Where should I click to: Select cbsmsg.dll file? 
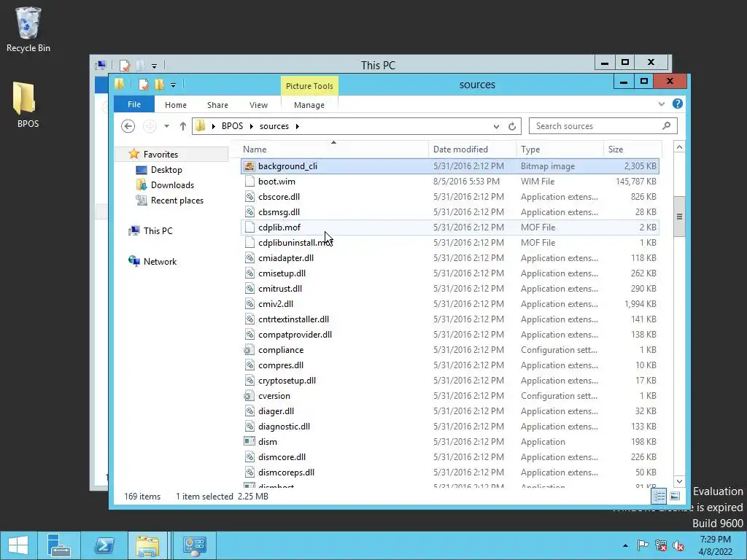pyautogui.click(x=449, y=212)
